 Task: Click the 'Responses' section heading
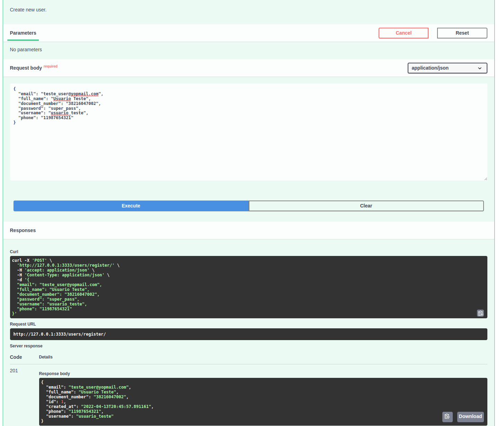23,230
